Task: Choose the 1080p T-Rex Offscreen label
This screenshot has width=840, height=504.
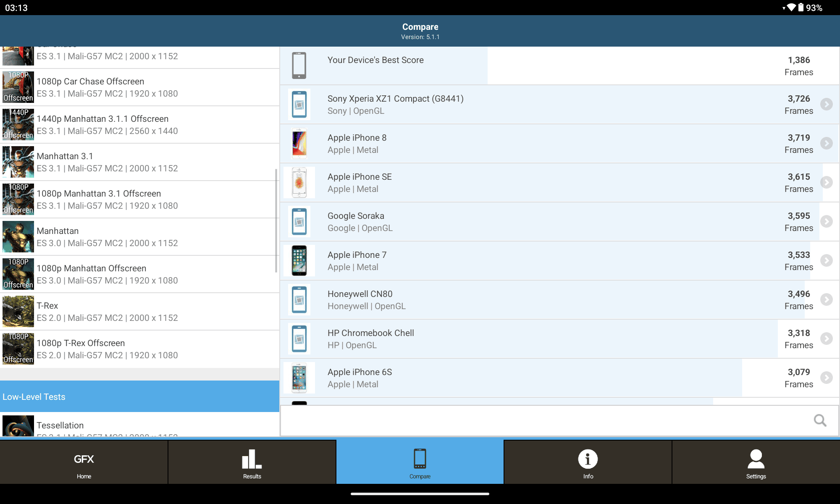Action: tap(81, 343)
